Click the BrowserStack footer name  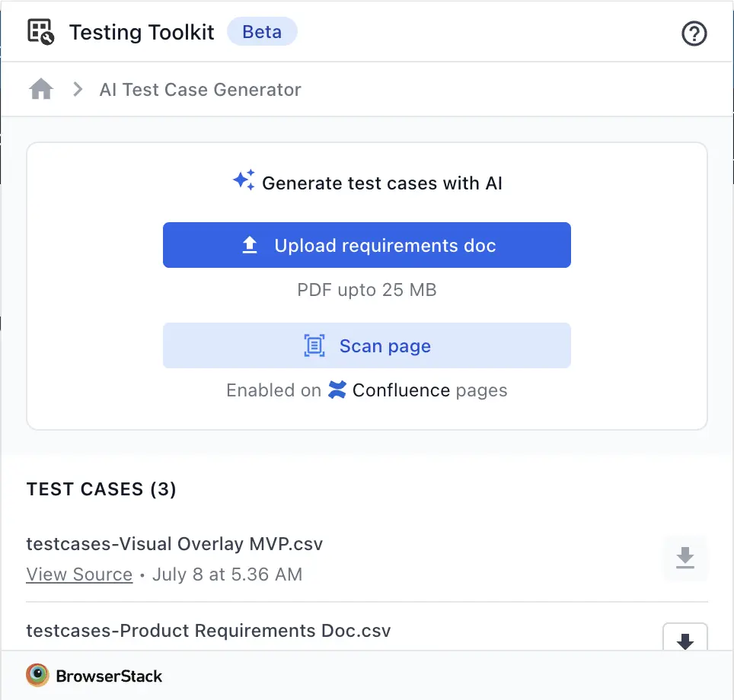109,676
